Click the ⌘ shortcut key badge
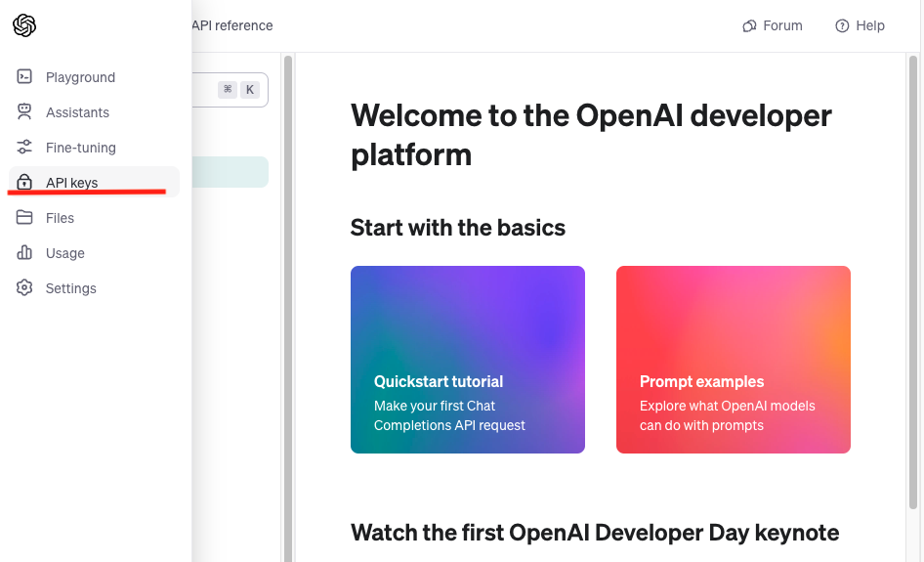The image size is (924, 562). [x=228, y=90]
